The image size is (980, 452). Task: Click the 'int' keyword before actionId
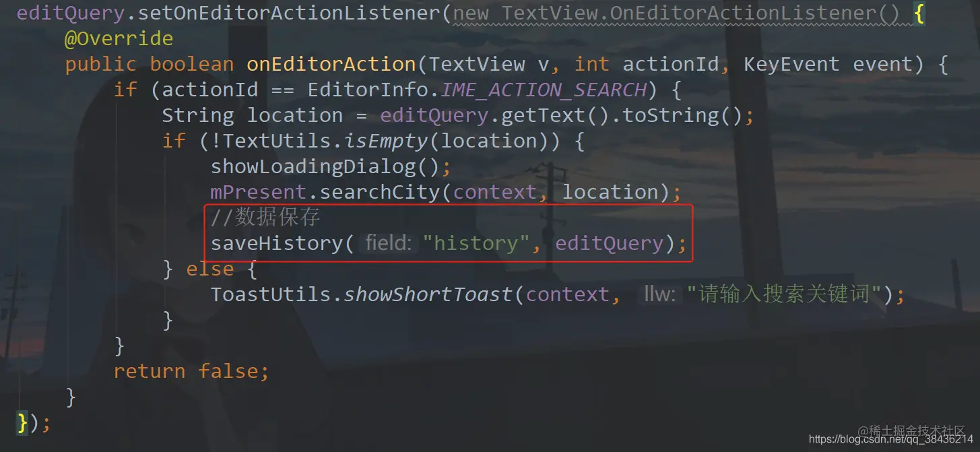pos(592,64)
